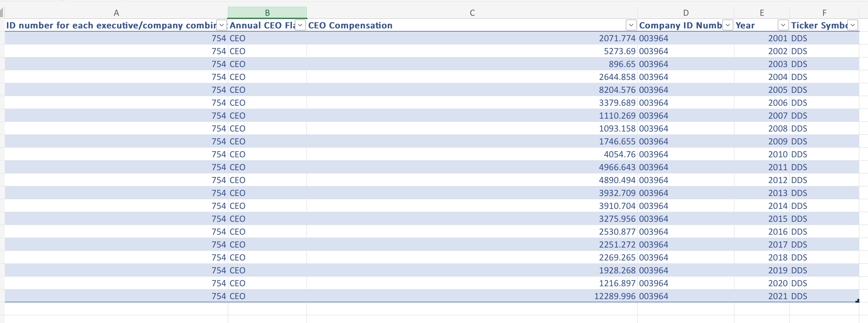Click compensation value 3910.704
This screenshot has height=323, width=868.
[x=617, y=206]
